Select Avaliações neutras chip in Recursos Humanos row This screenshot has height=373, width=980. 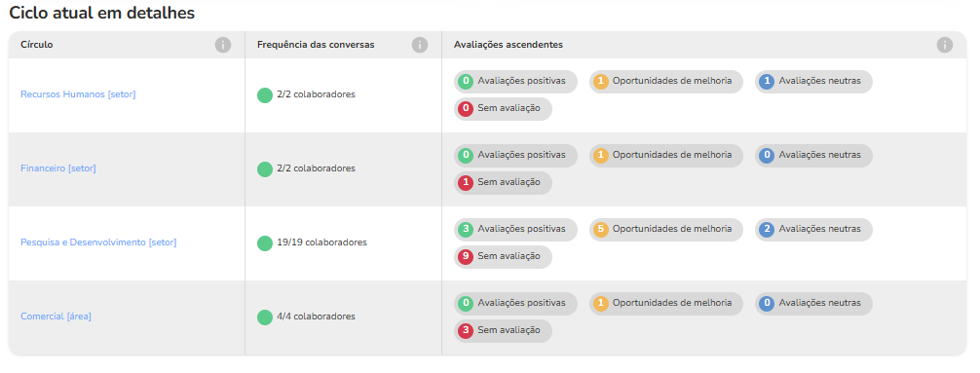pyautogui.click(x=813, y=81)
